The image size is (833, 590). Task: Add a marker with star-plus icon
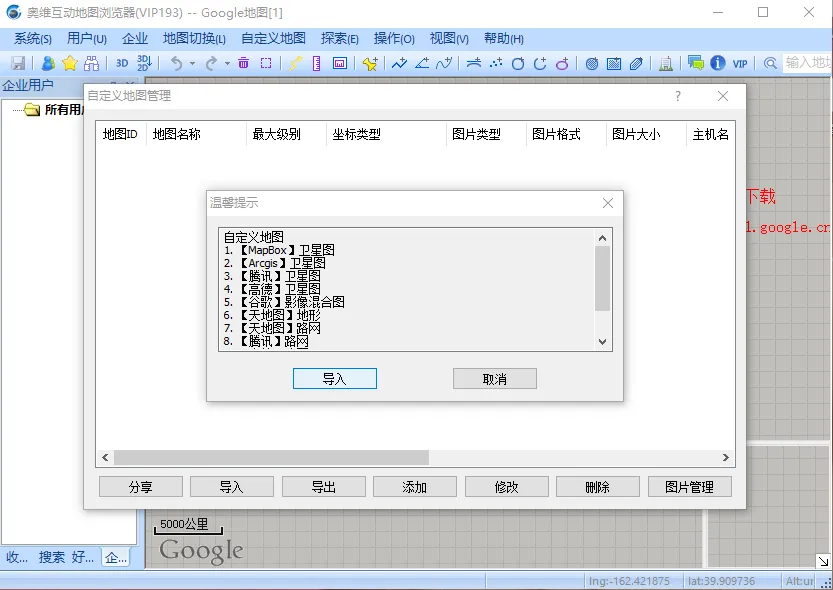pyautogui.click(x=370, y=63)
